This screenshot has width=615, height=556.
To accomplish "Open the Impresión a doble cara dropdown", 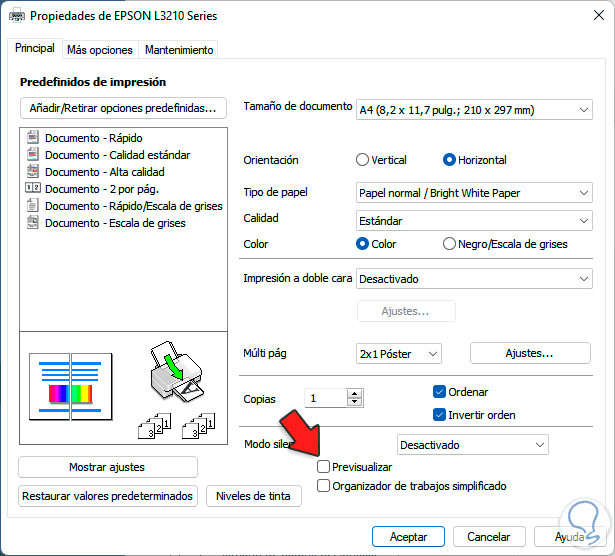I will click(x=474, y=279).
